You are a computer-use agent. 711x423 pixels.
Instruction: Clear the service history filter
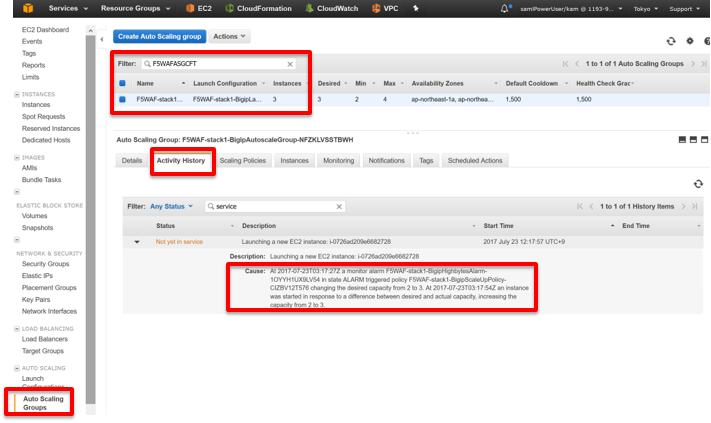coord(339,207)
